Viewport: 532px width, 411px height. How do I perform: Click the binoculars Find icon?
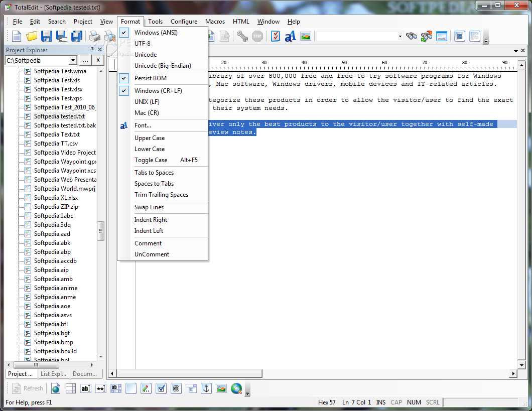coord(412,36)
